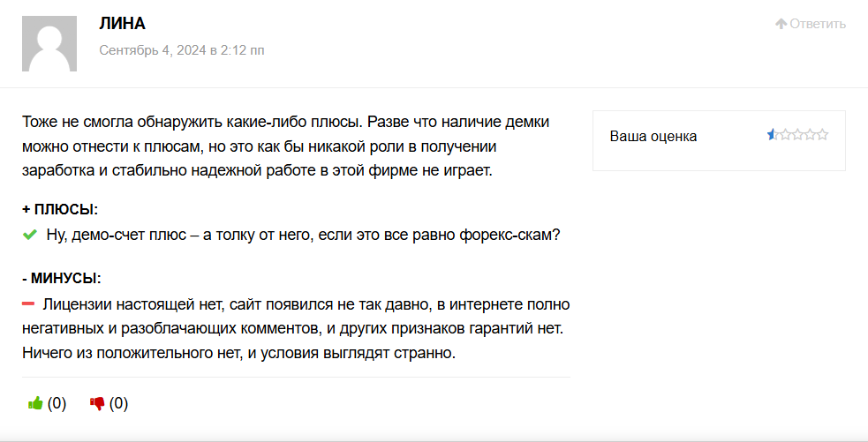Click the red thumbs-down dislike icon
The width and height of the screenshot is (868, 442).
pos(97,403)
